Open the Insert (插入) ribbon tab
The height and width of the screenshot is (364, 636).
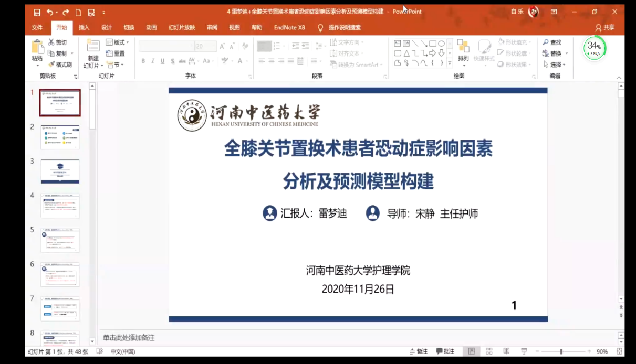(84, 28)
